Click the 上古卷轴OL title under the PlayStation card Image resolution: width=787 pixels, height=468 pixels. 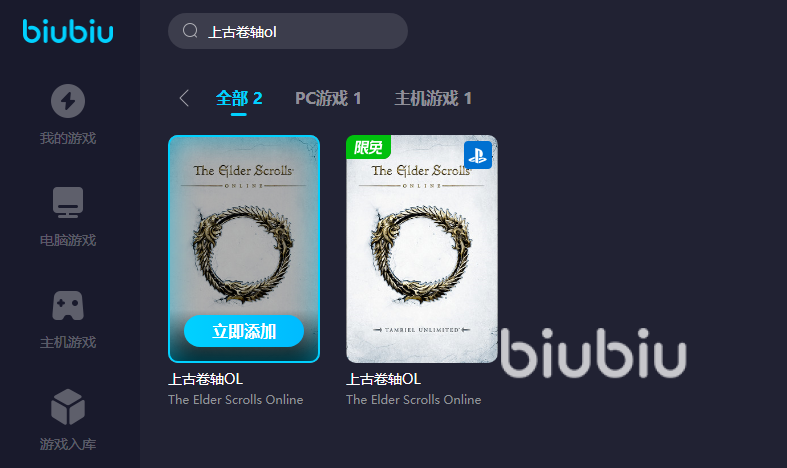(x=383, y=379)
